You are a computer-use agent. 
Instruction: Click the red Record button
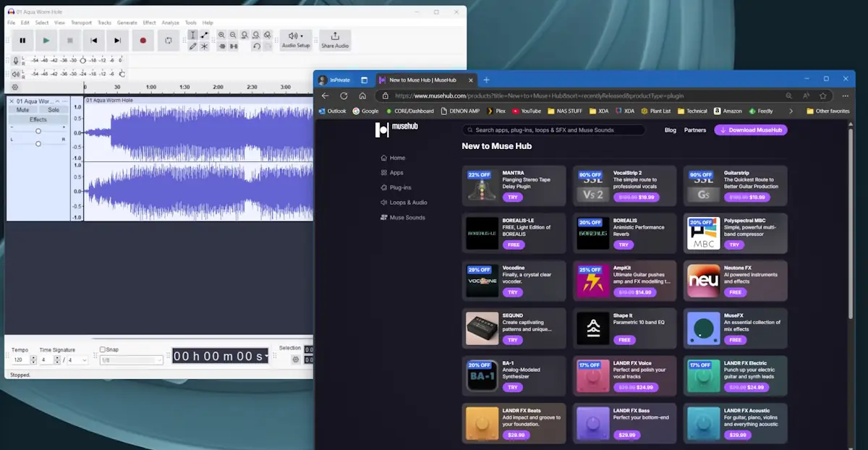click(142, 41)
